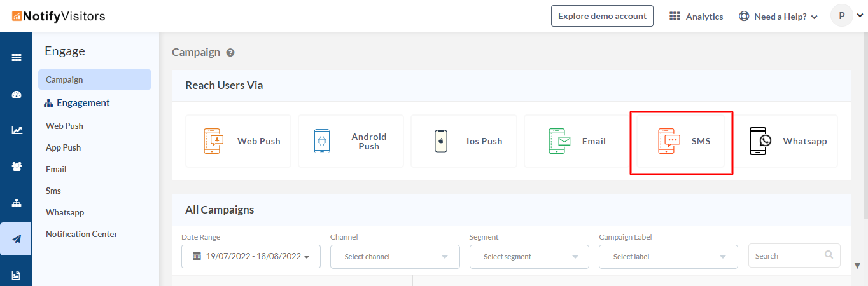Select the users group sidebar icon
Viewport: 868px width, 286px height.
(17, 167)
